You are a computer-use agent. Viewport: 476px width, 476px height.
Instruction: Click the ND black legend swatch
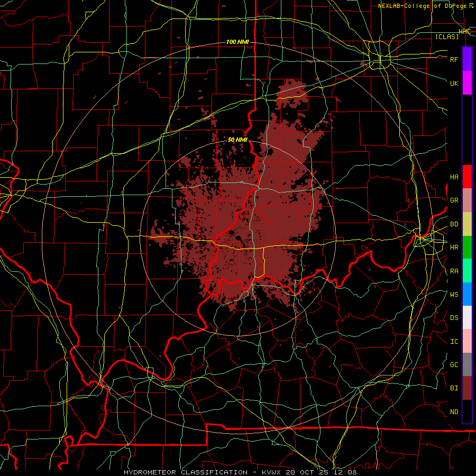pyautogui.click(x=467, y=411)
